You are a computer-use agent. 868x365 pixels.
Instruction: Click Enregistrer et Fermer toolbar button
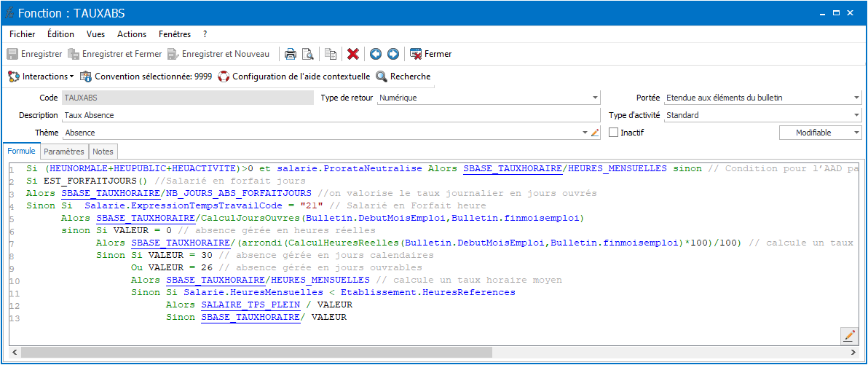coord(114,55)
